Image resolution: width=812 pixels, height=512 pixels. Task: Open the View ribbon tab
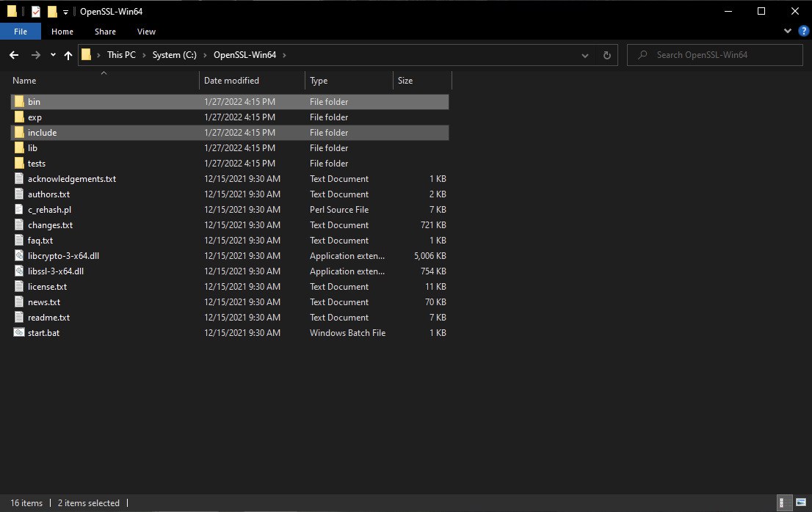(146, 32)
